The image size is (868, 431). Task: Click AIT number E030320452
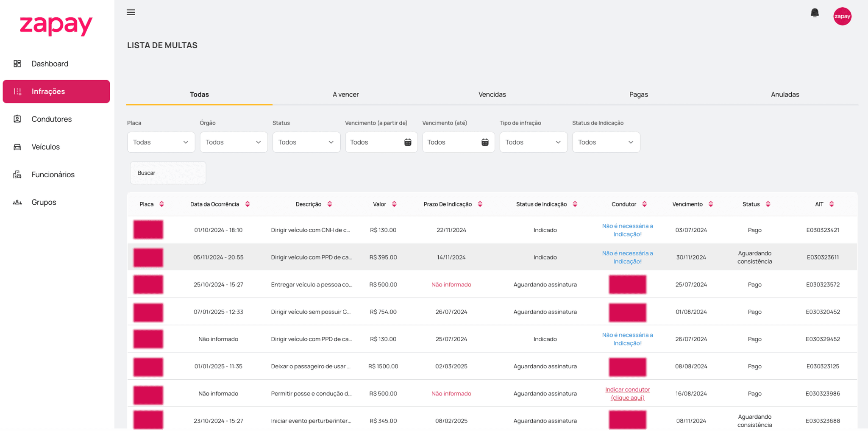coord(823,312)
